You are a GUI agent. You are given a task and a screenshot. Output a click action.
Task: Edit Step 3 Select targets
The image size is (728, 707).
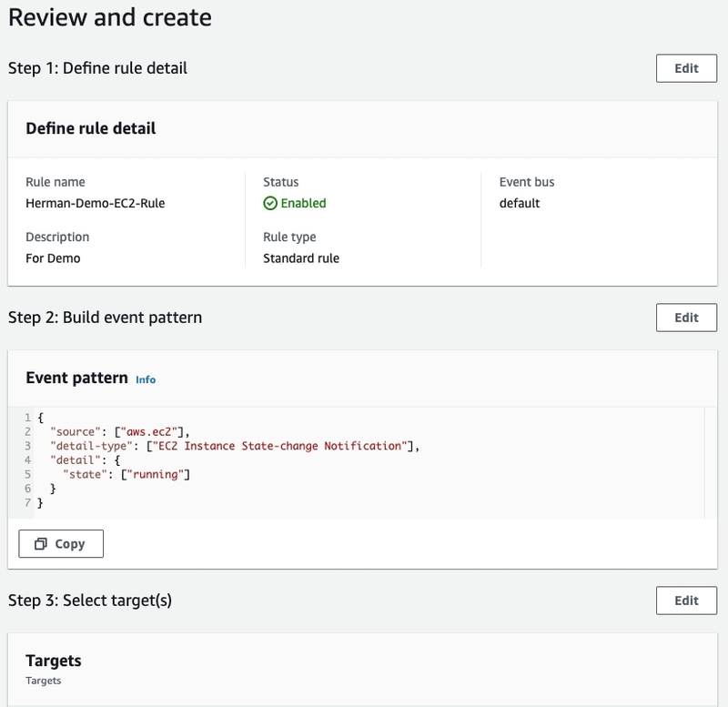click(686, 601)
